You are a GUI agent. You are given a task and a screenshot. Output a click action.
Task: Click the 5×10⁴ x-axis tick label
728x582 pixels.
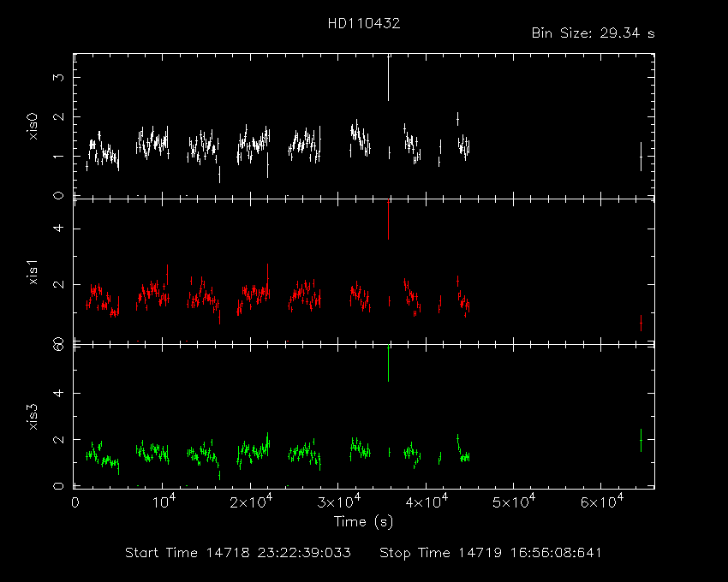click(x=514, y=502)
